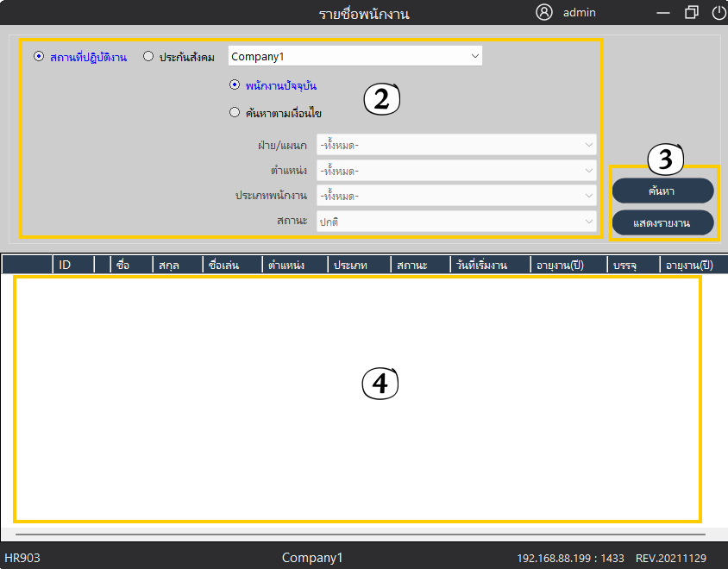Minimize the window using the dash icon
728x569 pixels.
click(x=663, y=13)
